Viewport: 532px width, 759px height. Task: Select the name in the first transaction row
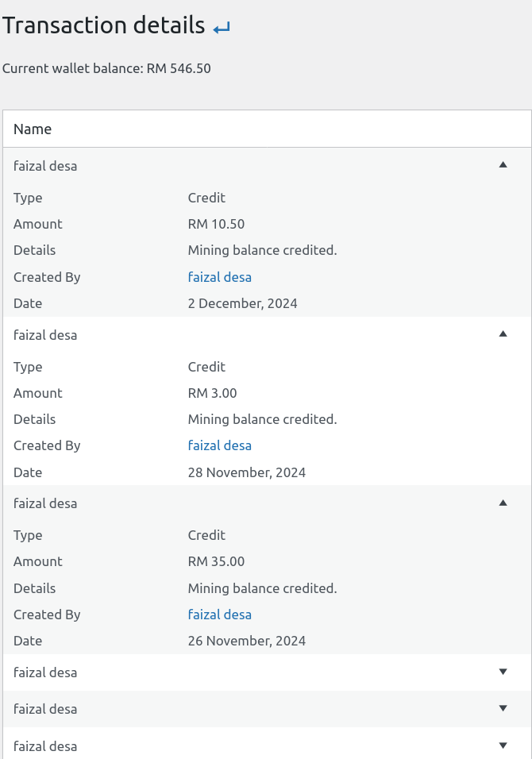45,166
